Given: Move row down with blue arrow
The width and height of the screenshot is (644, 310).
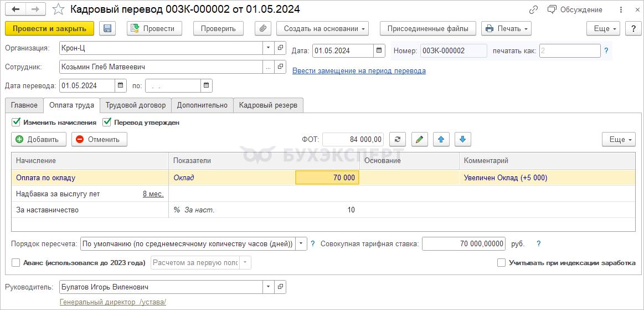Looking at the screenshot, I should click(463, 140).
